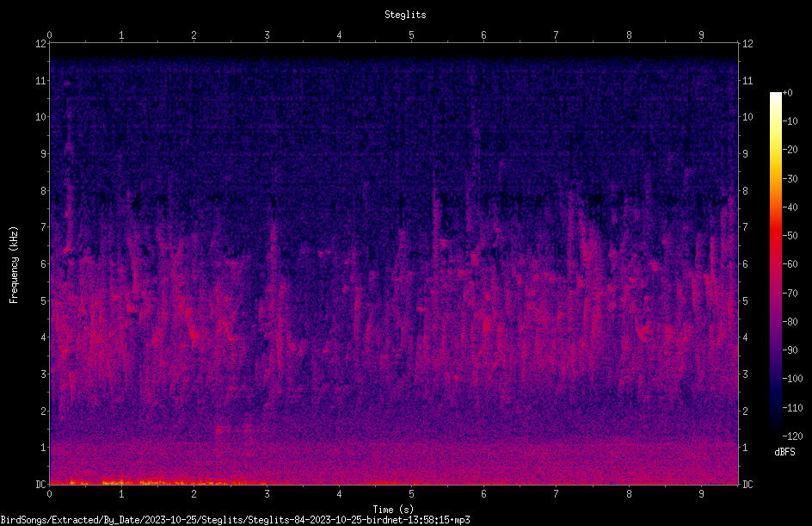Click the 9 second label on top axis
Image resolution: width=812 pixels, height=526 pixels.
(x=701, y=35)
